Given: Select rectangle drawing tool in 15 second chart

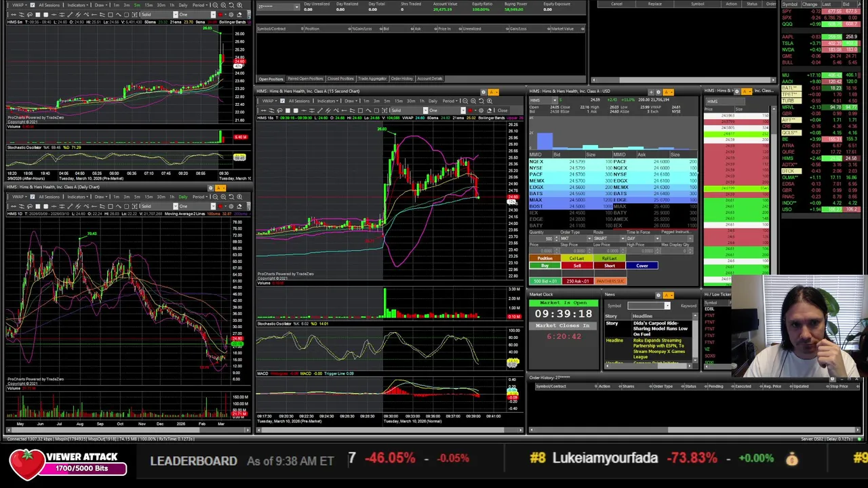Looking at the screenshot, I should (x=360, y=110).
